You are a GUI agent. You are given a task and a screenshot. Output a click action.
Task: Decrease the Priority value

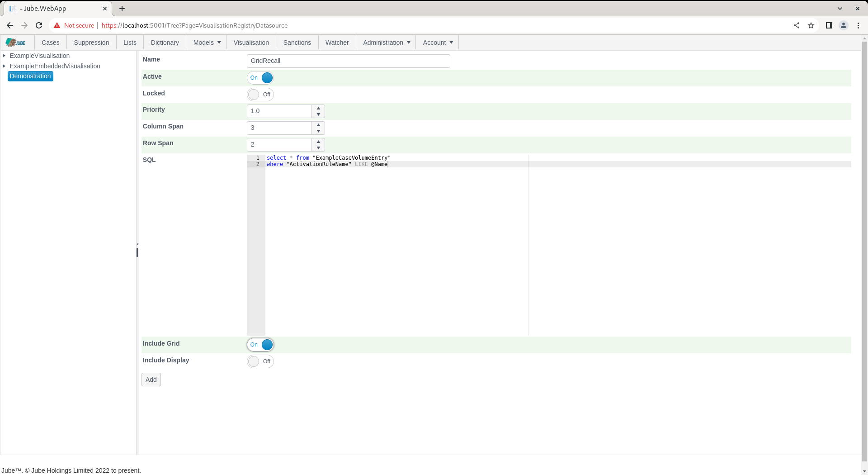pos(318,114)
